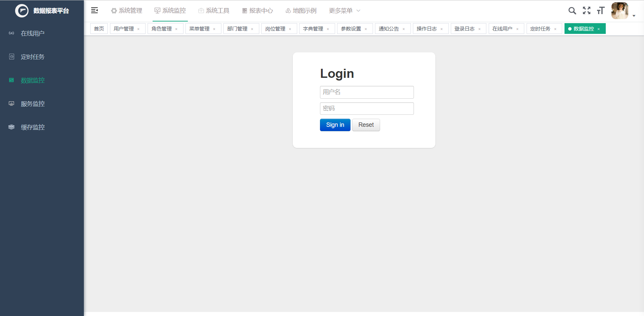The image size is (644, 316).
Task: Click the 密码 input field
Action: coord(367,108)
